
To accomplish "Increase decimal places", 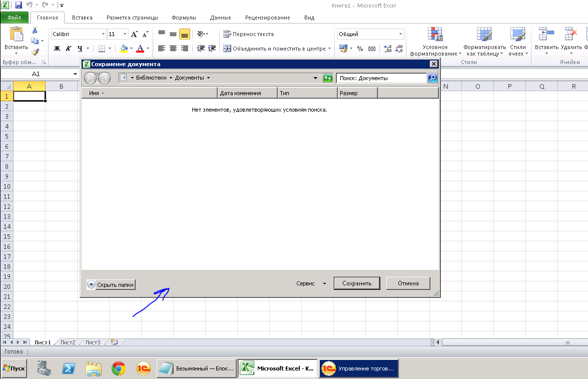I will tap(388, 49).
